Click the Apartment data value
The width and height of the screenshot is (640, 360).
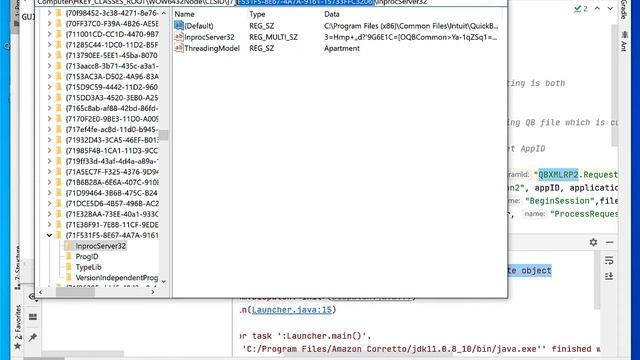(x=342, y=48)
